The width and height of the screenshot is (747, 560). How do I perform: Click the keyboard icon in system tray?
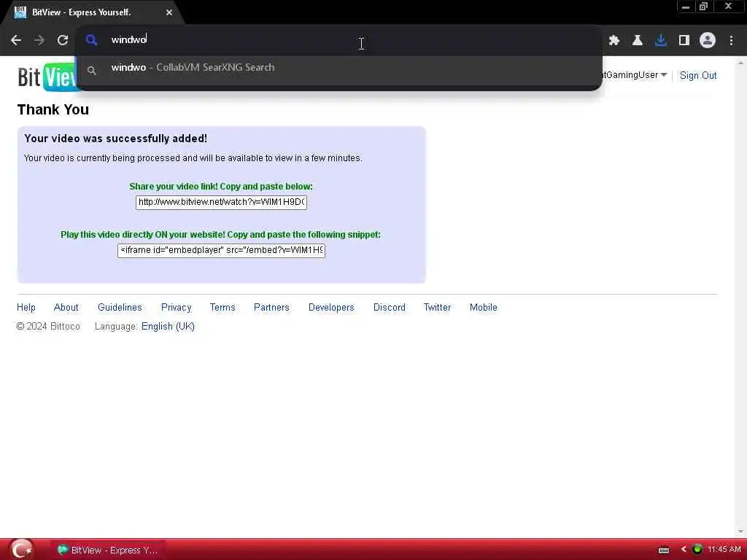(664, 550)
